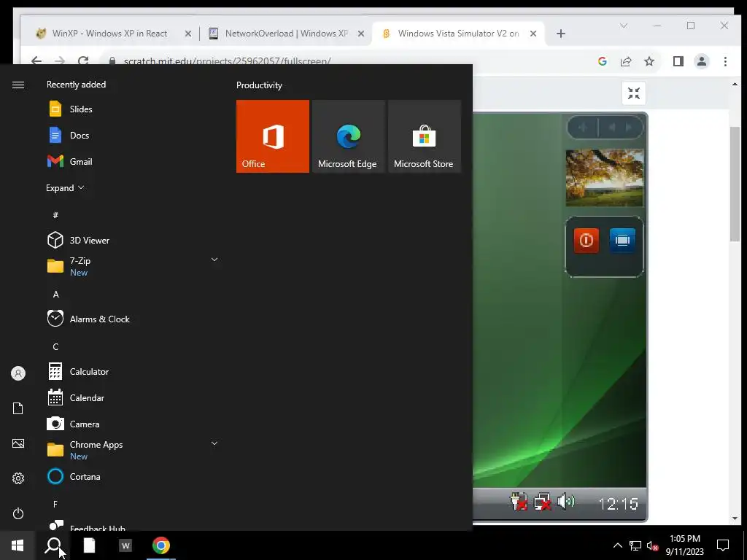Click the white file icon on taskbar
Image resolution: width=747 pixels, height=560 pixels.
point(89,545)
